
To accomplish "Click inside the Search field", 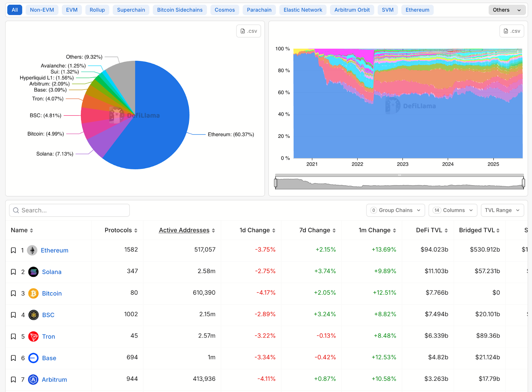I will coord(70,210).
